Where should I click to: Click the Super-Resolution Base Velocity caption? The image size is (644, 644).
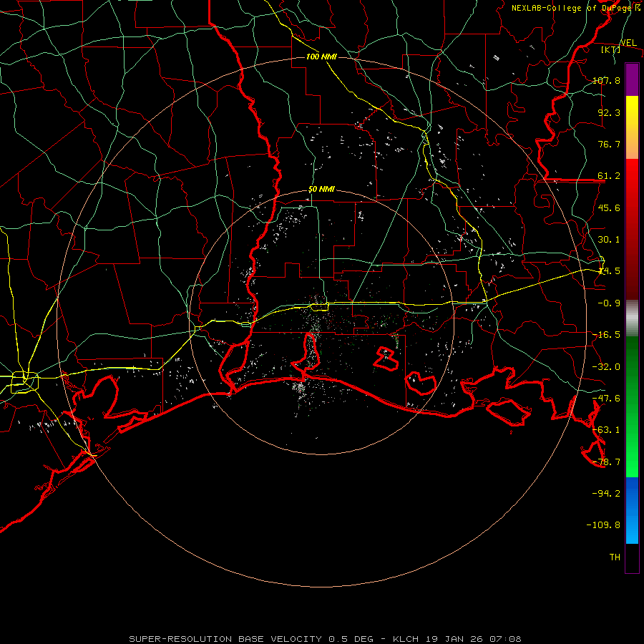coord(325,639)
